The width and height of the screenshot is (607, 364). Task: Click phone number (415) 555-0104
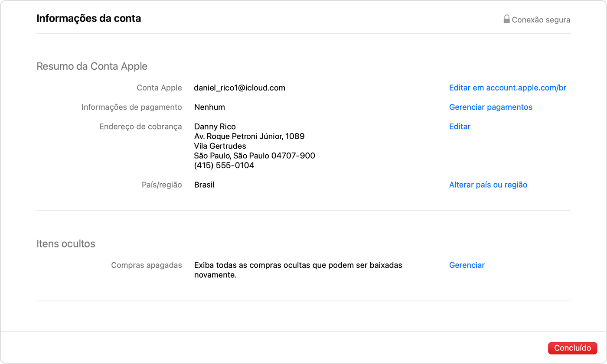tap(224, 166)
